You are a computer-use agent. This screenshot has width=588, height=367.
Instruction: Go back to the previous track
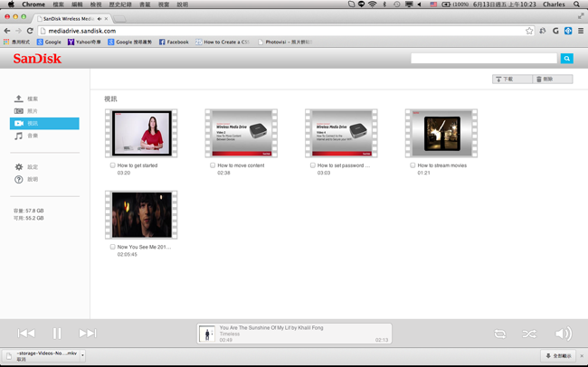26,334
